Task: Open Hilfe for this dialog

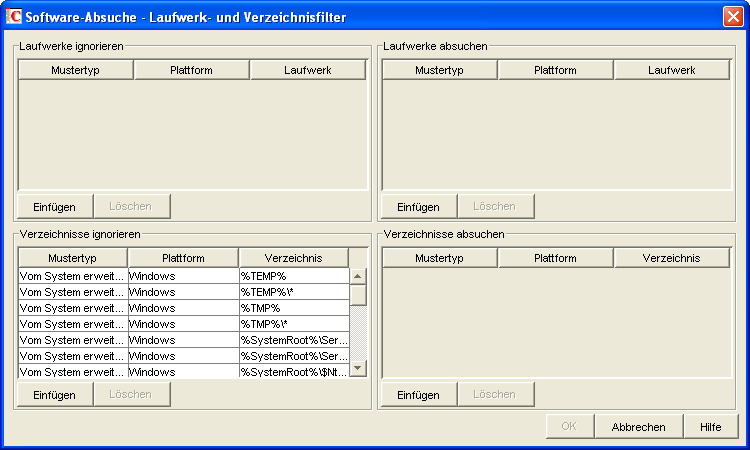Action: click(x=711, y=426)
